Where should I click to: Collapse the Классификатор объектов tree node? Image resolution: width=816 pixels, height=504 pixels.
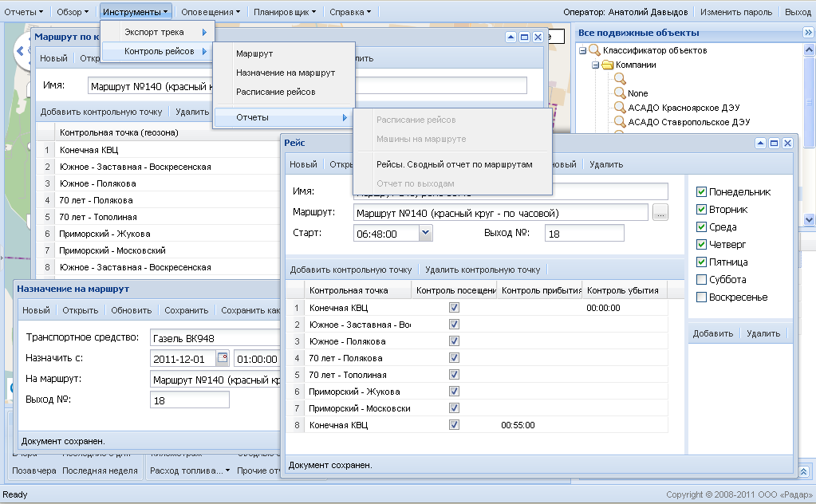[x=582, y=50]
